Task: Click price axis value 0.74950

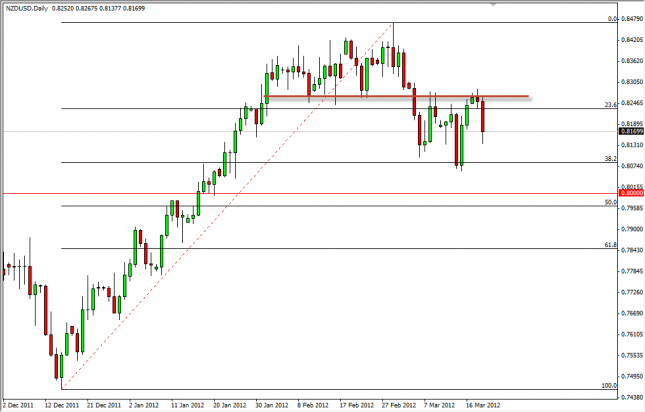Action: 632,376
